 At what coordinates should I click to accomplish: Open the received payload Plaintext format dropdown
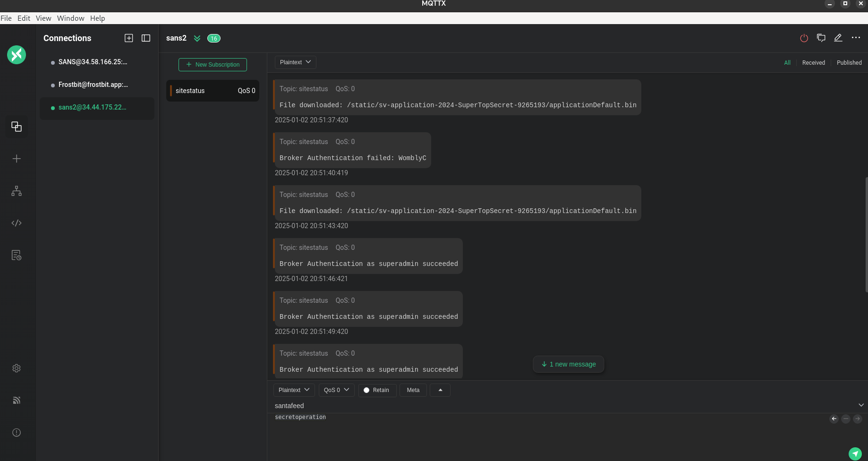tap(295, 62)
